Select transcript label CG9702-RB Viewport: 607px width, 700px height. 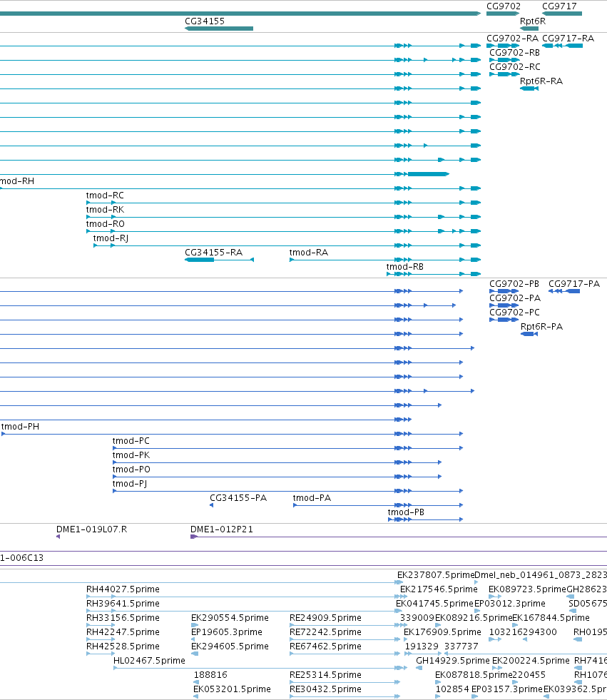pyautogui.click(x=514, y=53)
